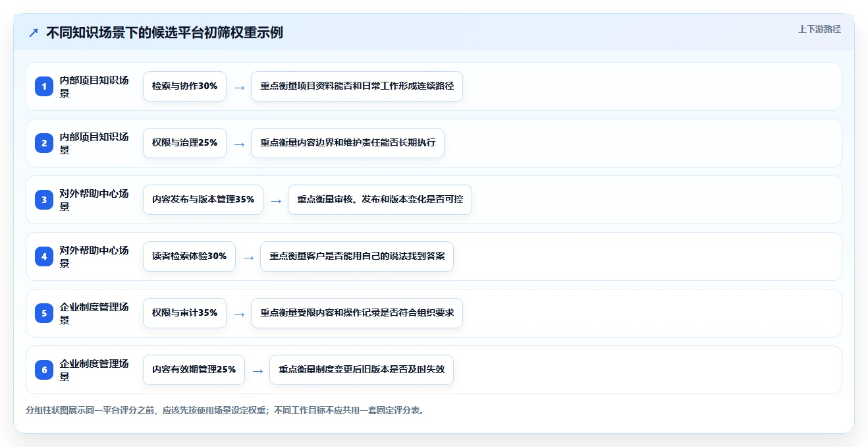Click the 读者检索体验30% chip
This screenshot has width=868, height=447.
tap(189, 256)
